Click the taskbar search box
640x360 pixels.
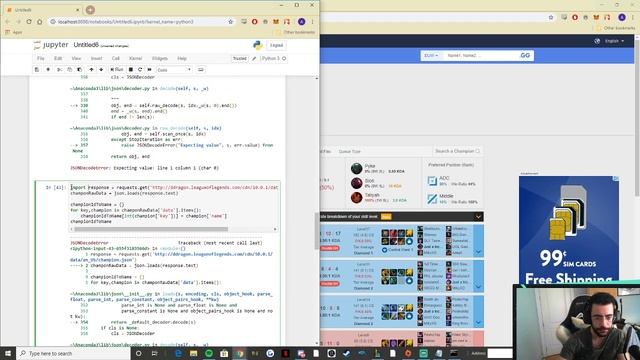73,353
